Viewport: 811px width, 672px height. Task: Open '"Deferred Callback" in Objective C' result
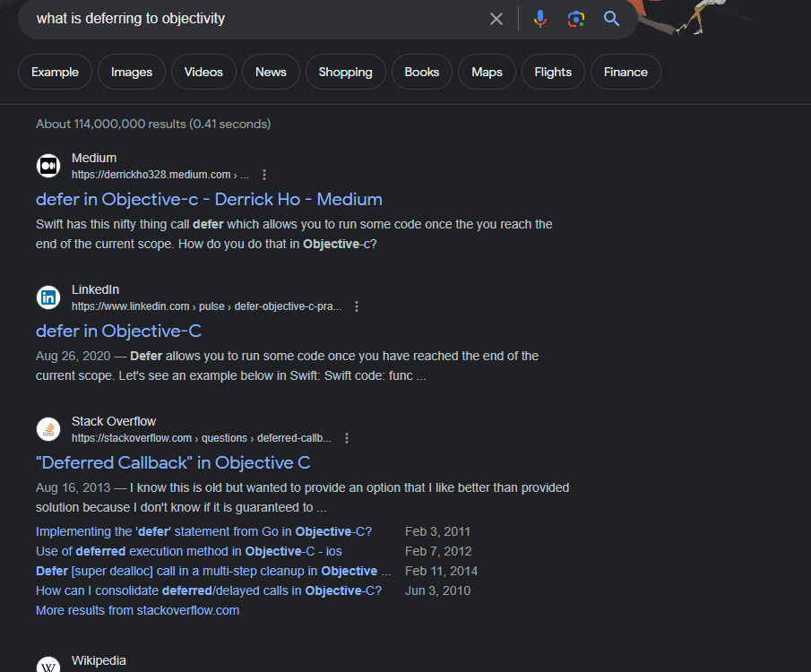(173, 462)
